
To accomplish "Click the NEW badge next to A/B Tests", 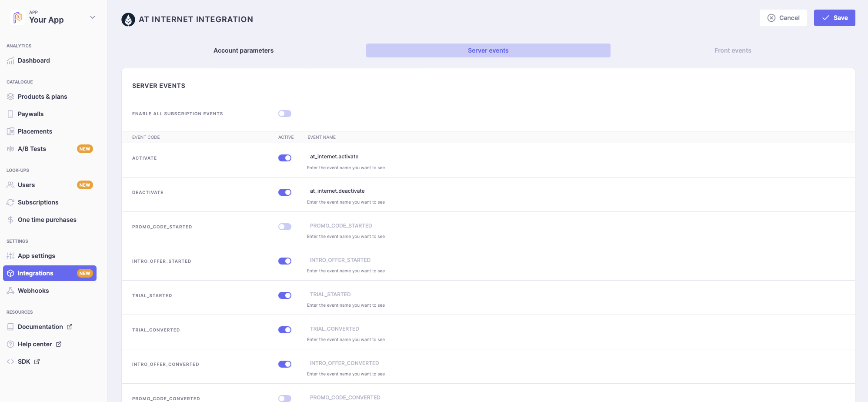I will click(x=85, y=149).
